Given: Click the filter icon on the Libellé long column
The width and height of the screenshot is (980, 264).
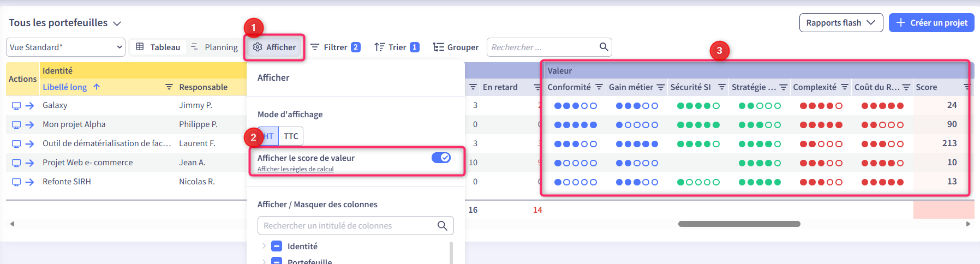Looking at the screenshot, I should [169, 87].
